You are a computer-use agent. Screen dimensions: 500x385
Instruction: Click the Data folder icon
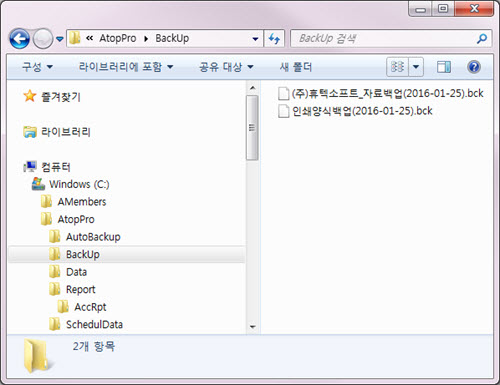[55, 272]
